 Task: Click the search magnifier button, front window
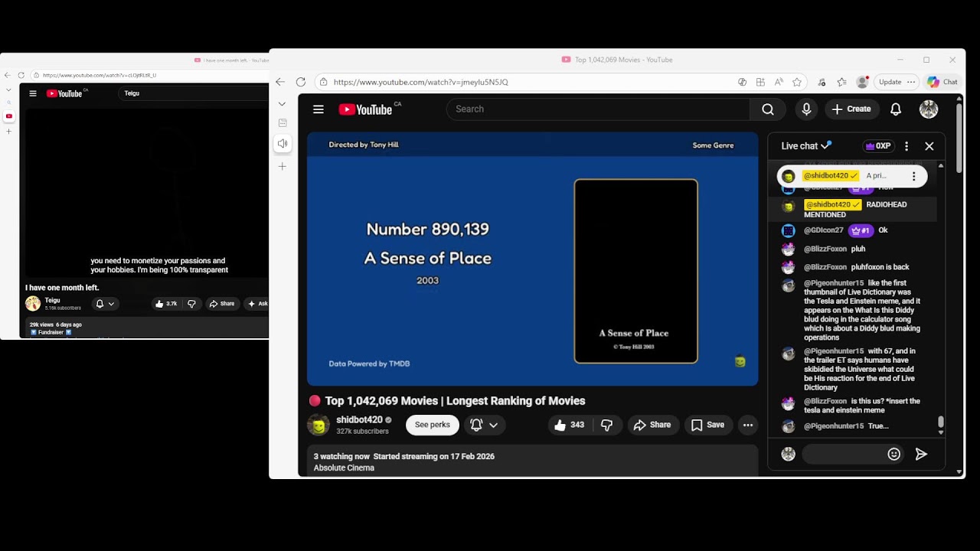768,109
